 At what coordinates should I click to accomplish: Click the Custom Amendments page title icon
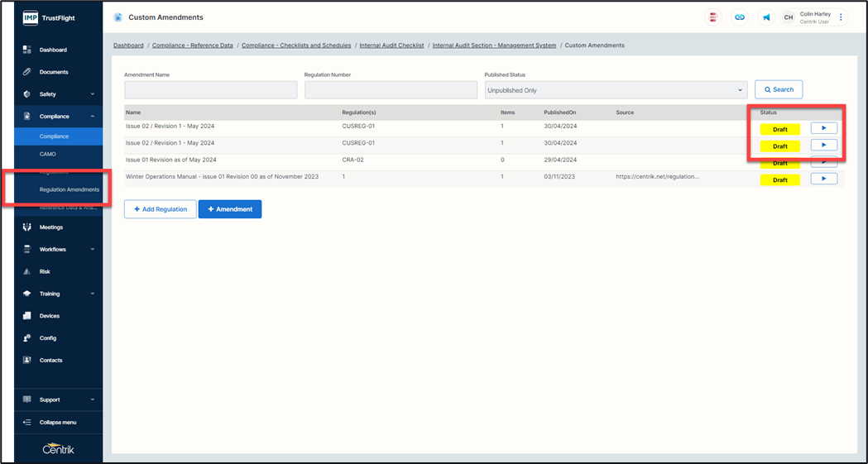(x=117, y=17)
